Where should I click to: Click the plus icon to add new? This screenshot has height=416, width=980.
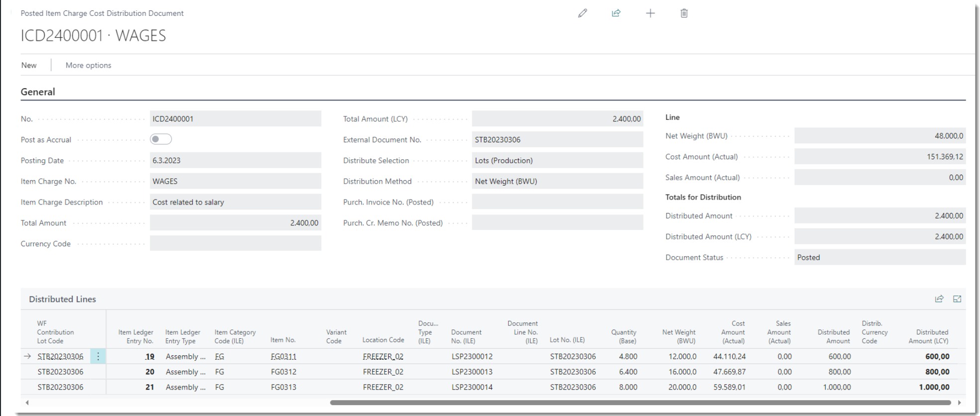click(x=650, y=13)
